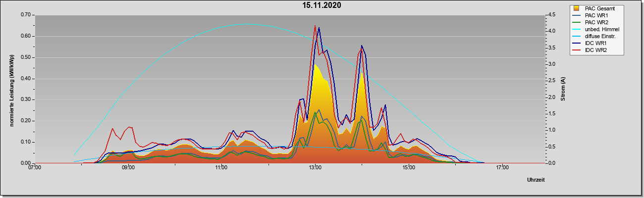
Task: Click the Strom (A) axis title
Action: tap(563, 89)
